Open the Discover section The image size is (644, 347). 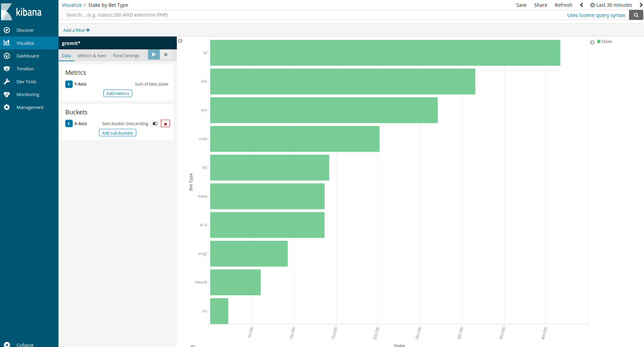25,30
